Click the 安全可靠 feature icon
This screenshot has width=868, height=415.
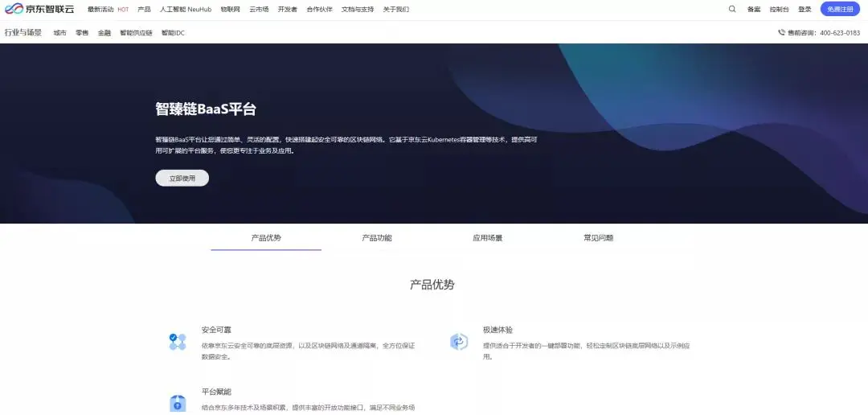click(178, 342)
